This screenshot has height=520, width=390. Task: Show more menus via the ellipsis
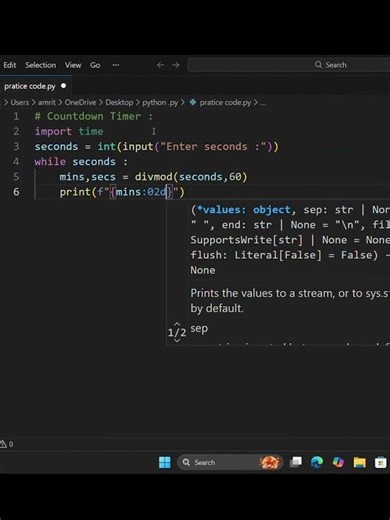pyautogui.click(x=116, y=65)
